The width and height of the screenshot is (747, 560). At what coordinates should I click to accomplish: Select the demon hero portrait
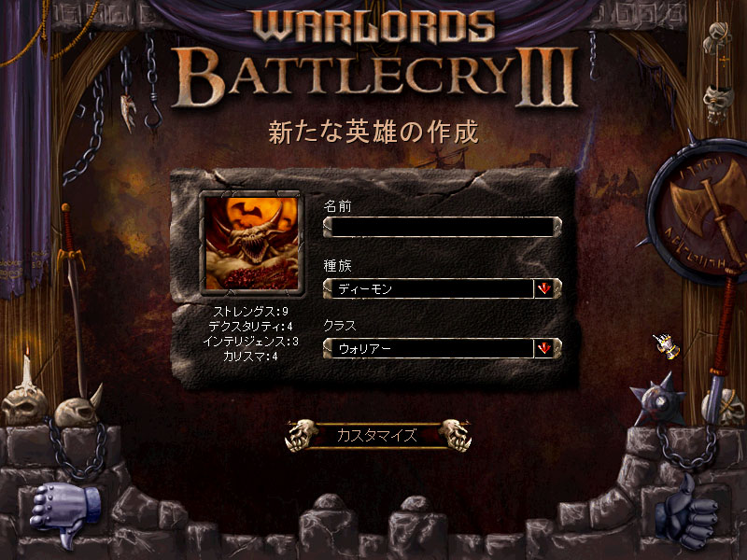(251, 244)
